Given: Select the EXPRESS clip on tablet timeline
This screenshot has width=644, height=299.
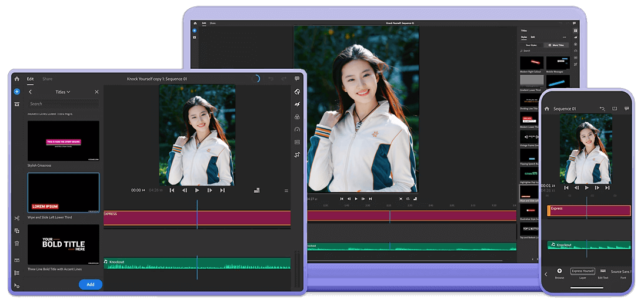Looking at the screenshot, I should pyautogui.click(x=197, y=218).
